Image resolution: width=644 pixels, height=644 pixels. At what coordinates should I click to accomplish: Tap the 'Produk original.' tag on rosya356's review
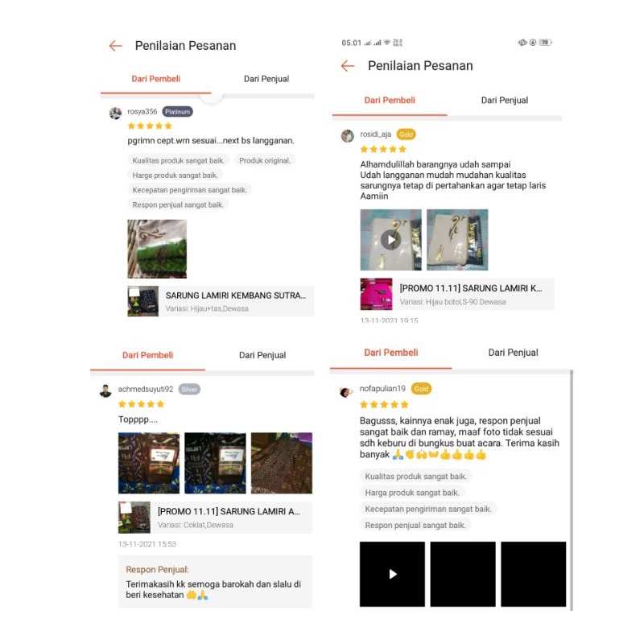[265, 160]
